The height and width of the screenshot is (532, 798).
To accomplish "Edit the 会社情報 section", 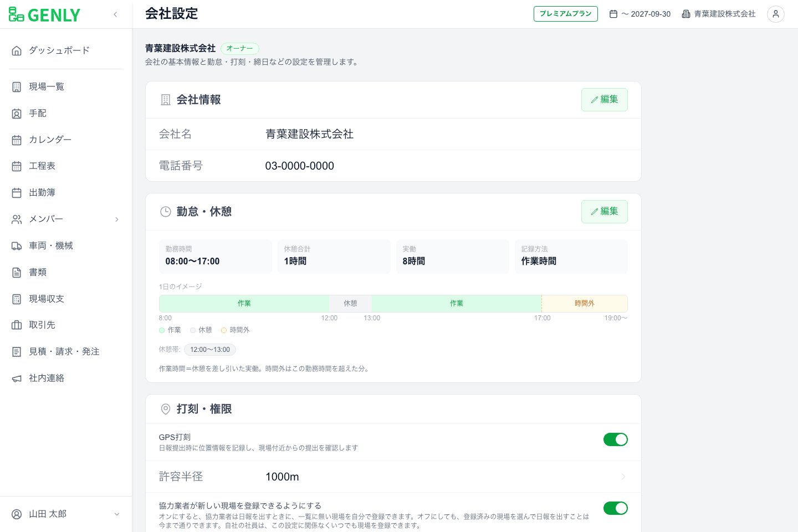I will pos(605,100).
